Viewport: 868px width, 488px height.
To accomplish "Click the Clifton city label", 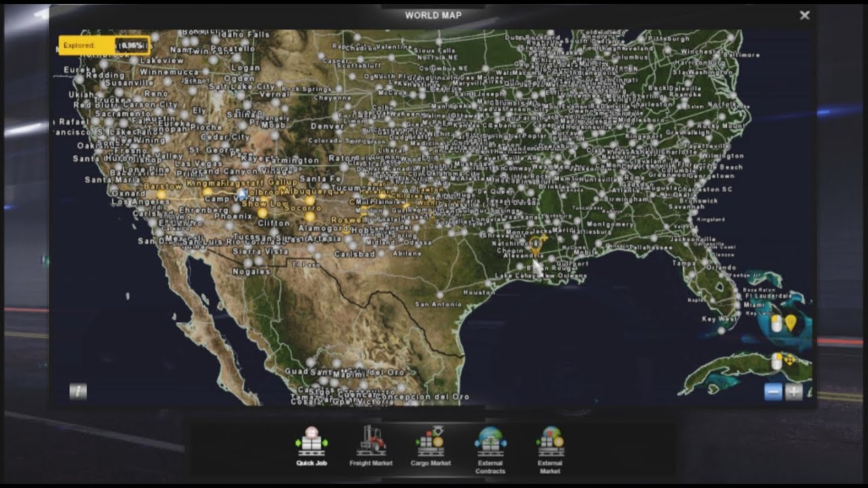I will pos(274,223).
